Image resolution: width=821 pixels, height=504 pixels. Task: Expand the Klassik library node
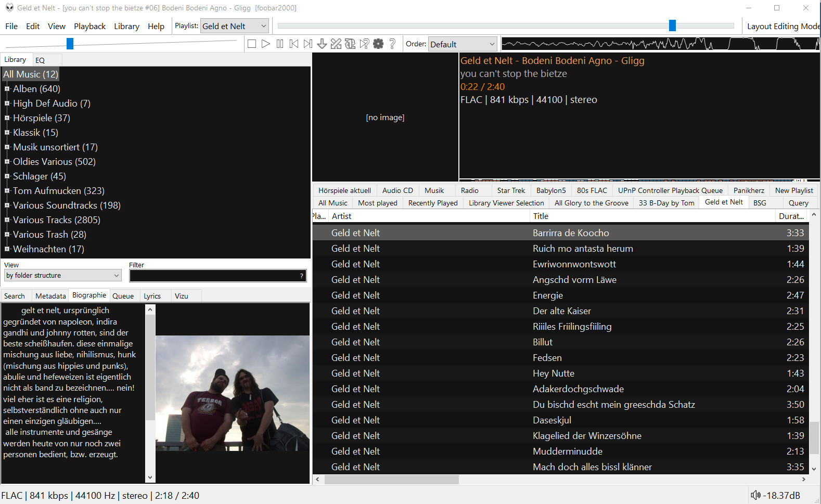[7, 133]
